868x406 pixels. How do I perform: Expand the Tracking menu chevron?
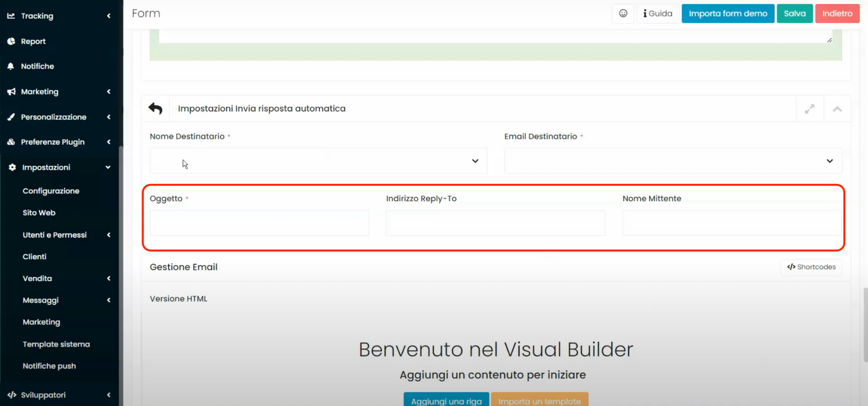(109, 16)
